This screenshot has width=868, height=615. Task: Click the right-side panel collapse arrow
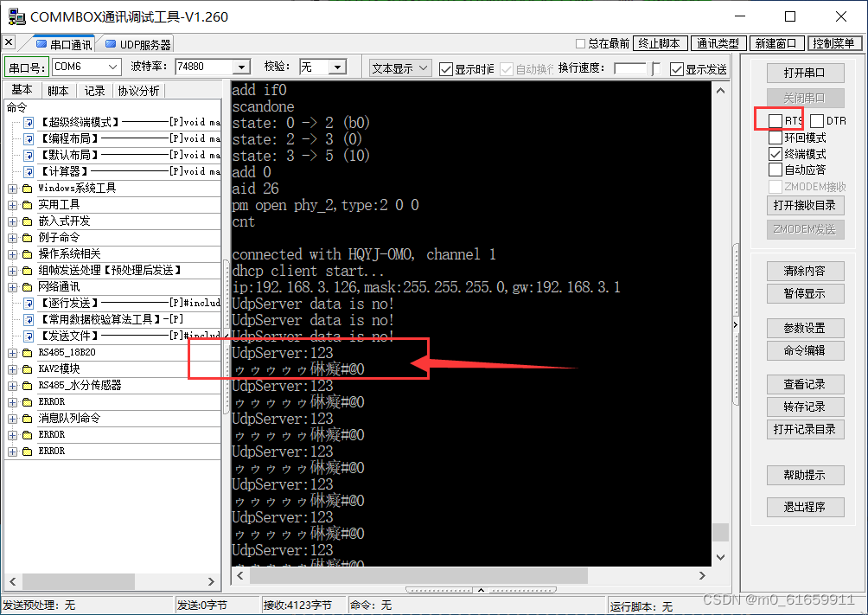click(735, 324)
